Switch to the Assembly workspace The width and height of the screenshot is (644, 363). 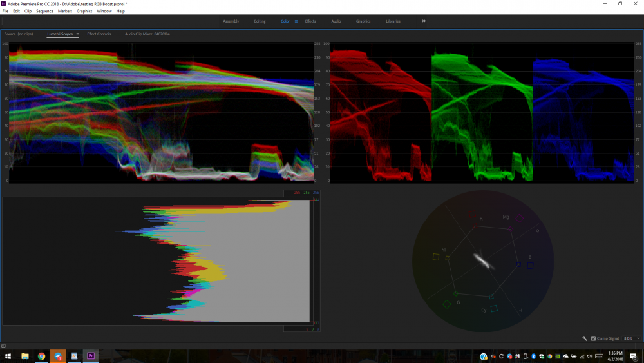click(x=231, y=21)
